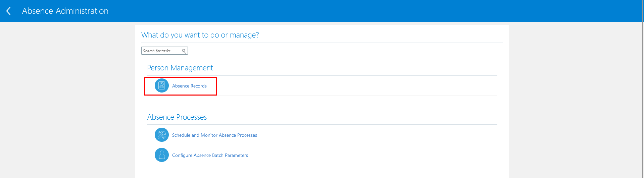Click the 'What do you want to do' heading
The height and width of the screenshot is (178, 644).
click(x=200, y=35)
